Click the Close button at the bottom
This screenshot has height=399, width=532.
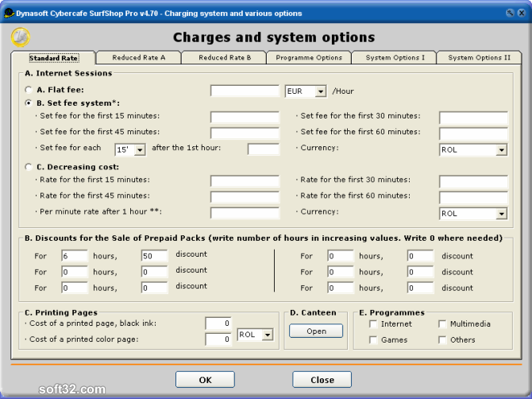pos(322,380)
